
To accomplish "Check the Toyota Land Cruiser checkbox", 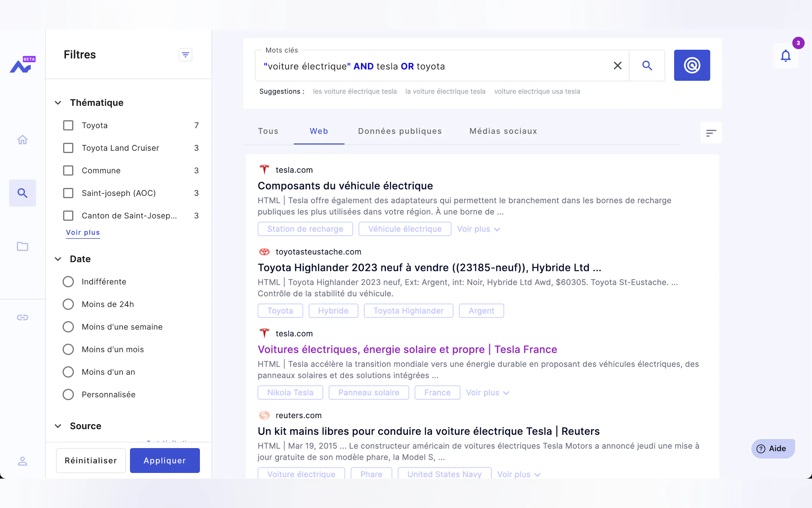I will [68, 148].
